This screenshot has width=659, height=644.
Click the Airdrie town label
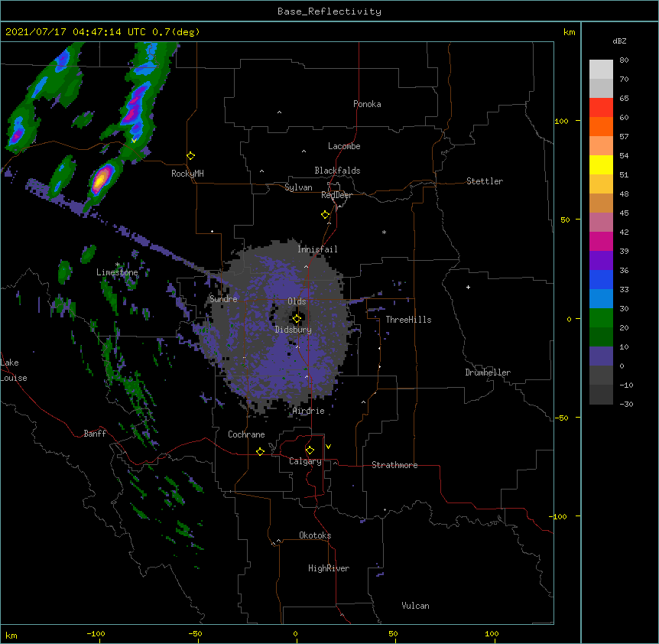point(309,411)
